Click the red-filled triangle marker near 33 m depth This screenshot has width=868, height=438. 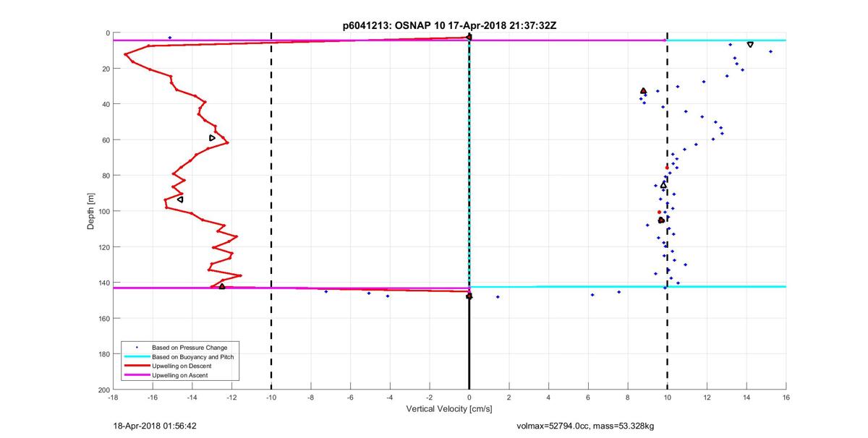point(643,91)
